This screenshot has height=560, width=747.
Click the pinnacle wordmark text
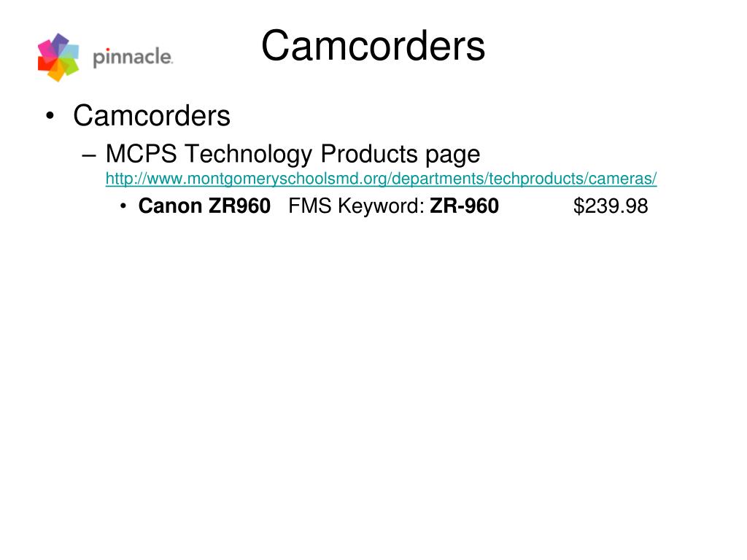tap(133, 58)
